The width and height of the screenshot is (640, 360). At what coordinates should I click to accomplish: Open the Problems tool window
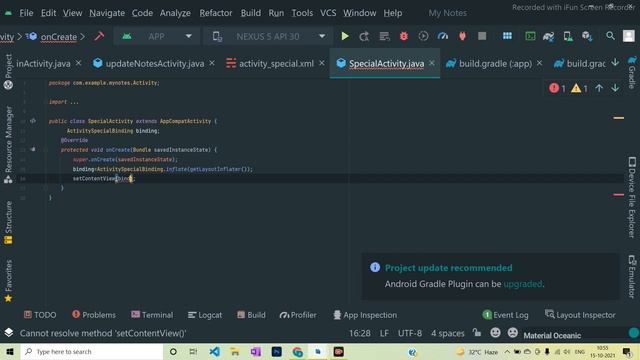pos(94,315)
